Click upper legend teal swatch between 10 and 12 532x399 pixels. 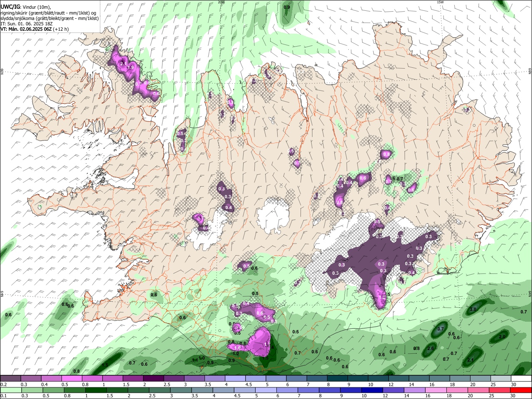click(378, 378)
